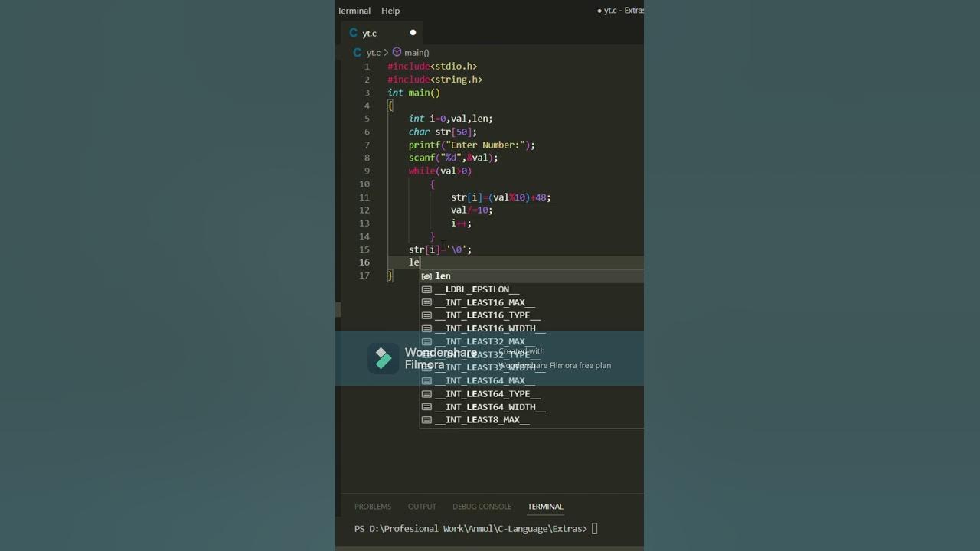This screenshot has width=980, height=551.
Task: Choose __INT_LEAST16_TYPE__ suggestion
Action: [531, 315]
